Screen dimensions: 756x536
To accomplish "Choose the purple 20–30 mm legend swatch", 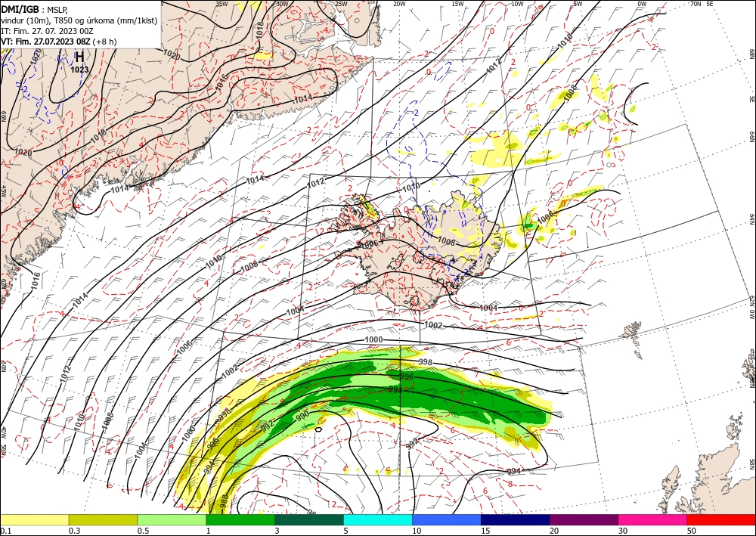I will pos(584,519).
